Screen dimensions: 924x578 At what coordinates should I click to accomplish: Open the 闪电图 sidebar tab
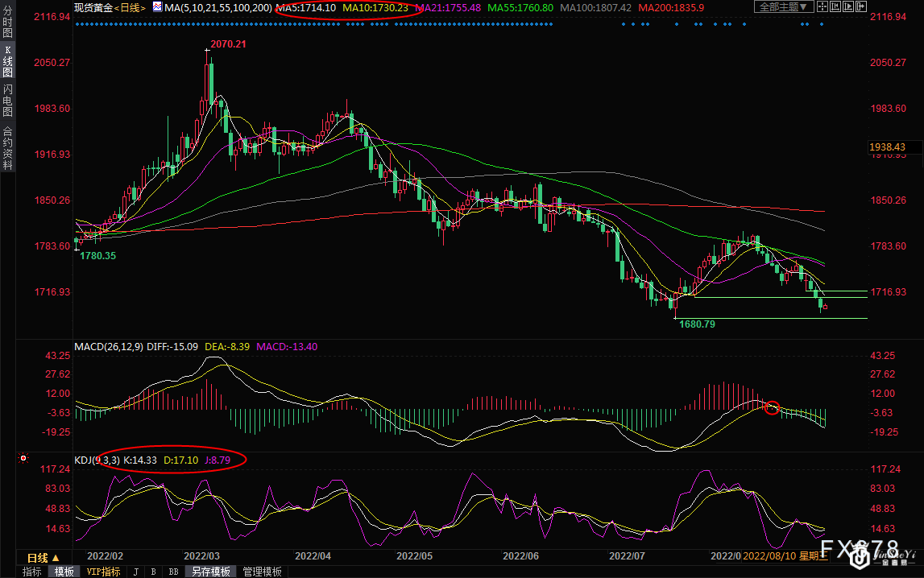7,101
